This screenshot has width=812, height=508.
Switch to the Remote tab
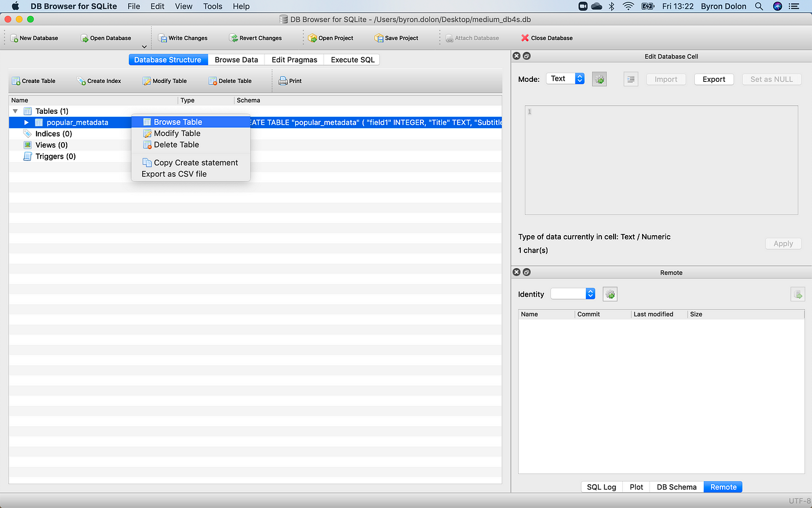[723, 487]
